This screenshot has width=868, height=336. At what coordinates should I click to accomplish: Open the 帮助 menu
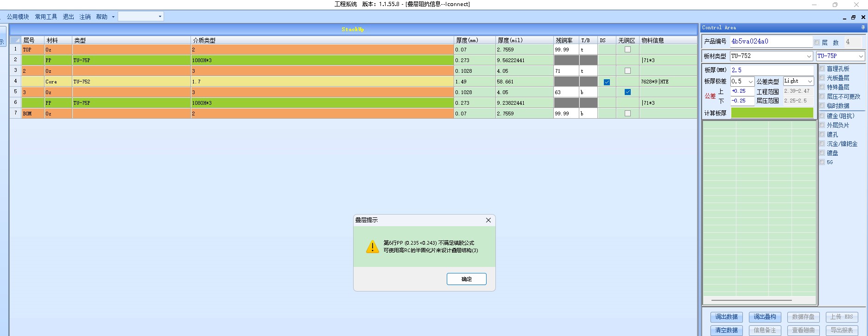point(101,17)
